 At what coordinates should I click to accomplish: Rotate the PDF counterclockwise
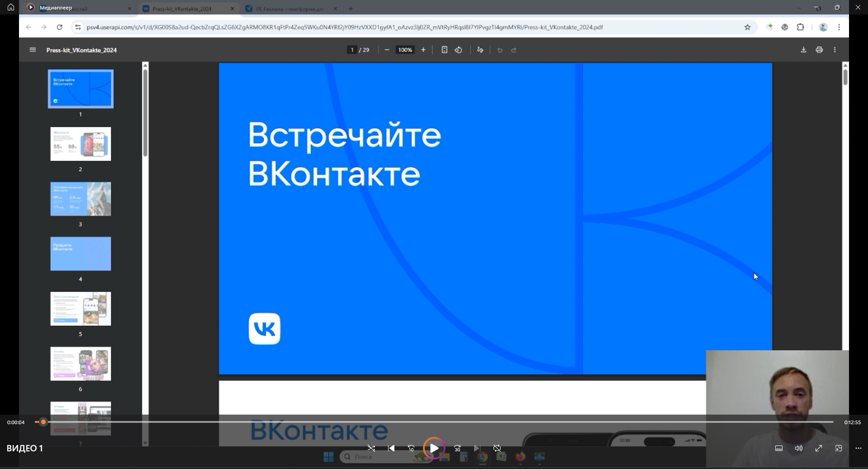[459, 50]
